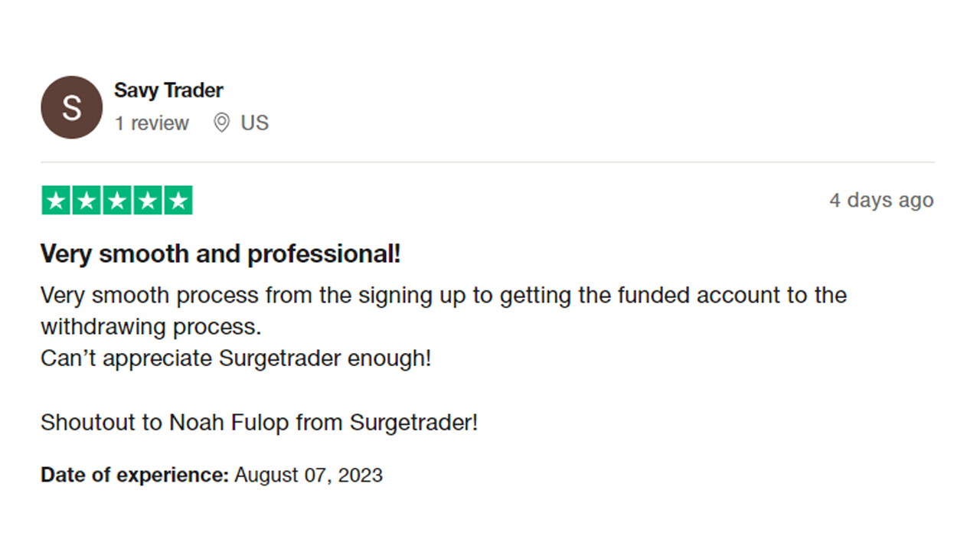Click the line starting Very smooth process from
This screenshot has height=559, width=980.
443,296
